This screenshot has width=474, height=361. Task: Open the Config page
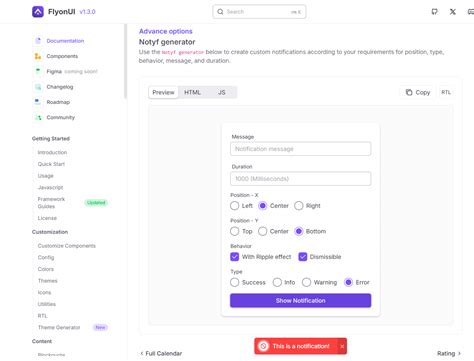tap(46, 257)
